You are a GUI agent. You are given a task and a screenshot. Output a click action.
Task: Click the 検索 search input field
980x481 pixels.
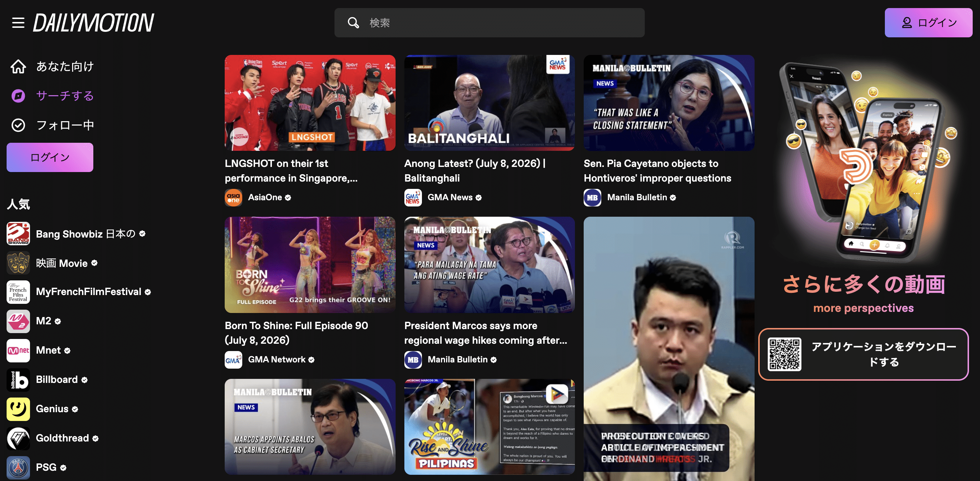coord(489,23)
